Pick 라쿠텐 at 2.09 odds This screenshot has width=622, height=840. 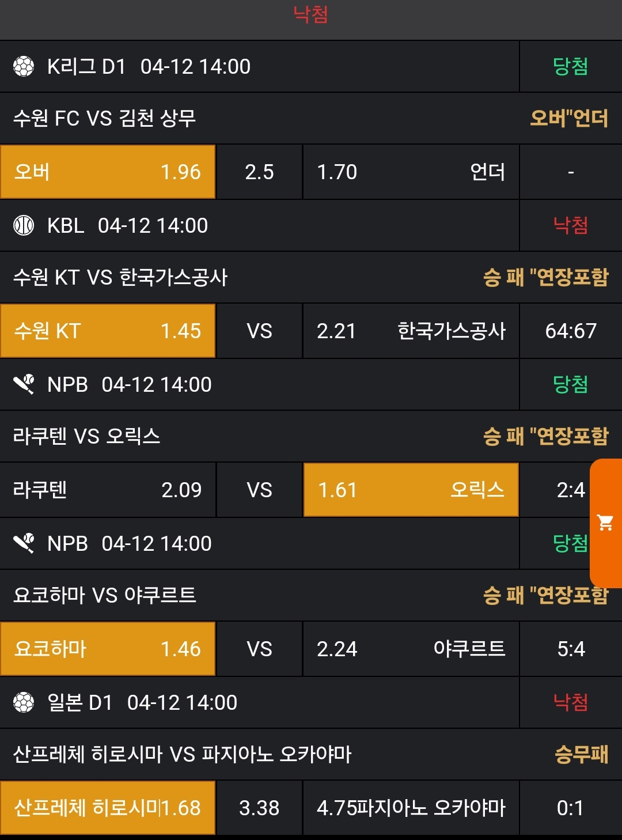point(108,490)
